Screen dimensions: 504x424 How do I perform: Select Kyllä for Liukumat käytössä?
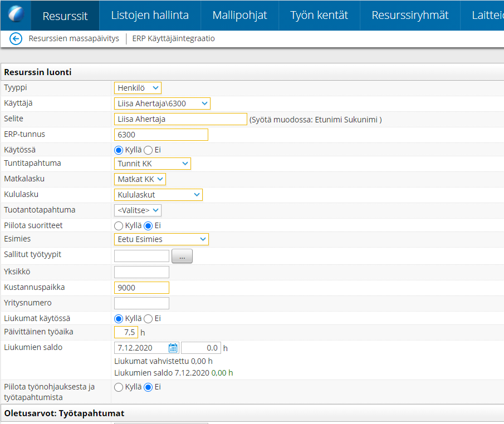point(119,319)
